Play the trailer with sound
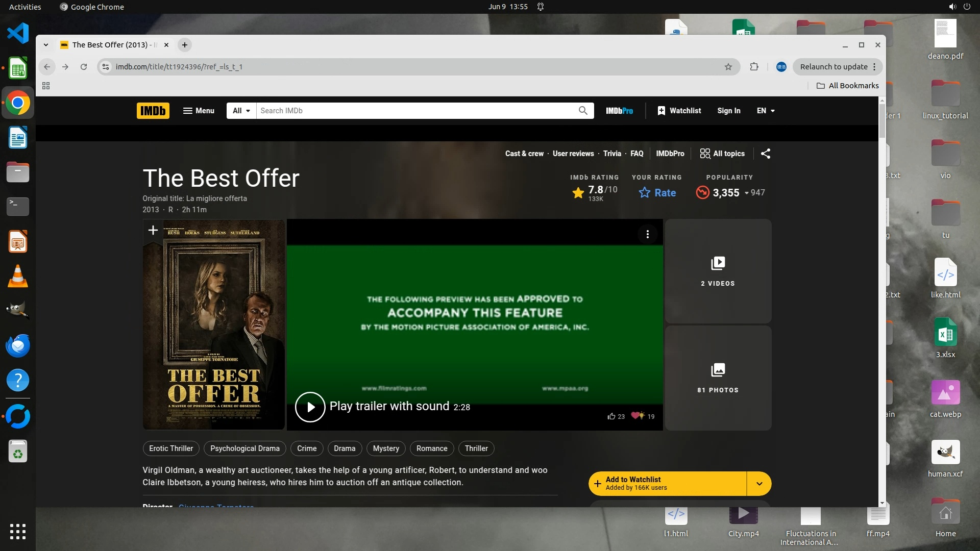Screen dimensions: 980x551 (x=310, y=407)
